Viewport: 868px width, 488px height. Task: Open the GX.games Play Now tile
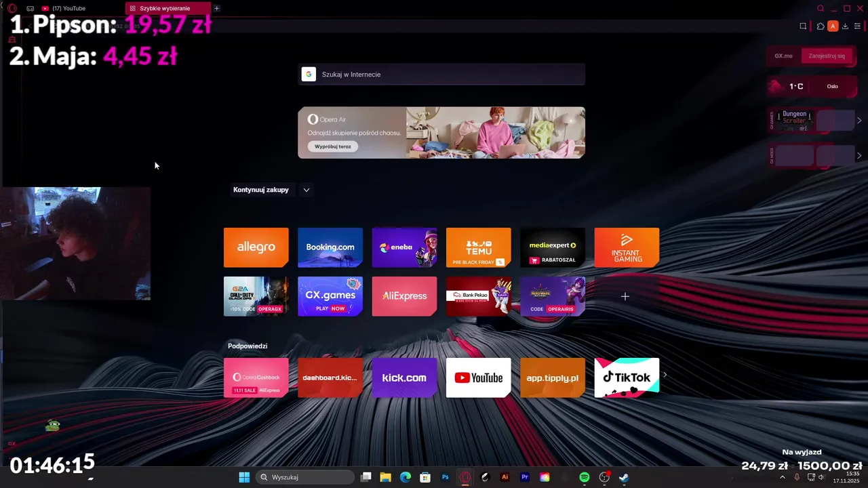[330, 296]
